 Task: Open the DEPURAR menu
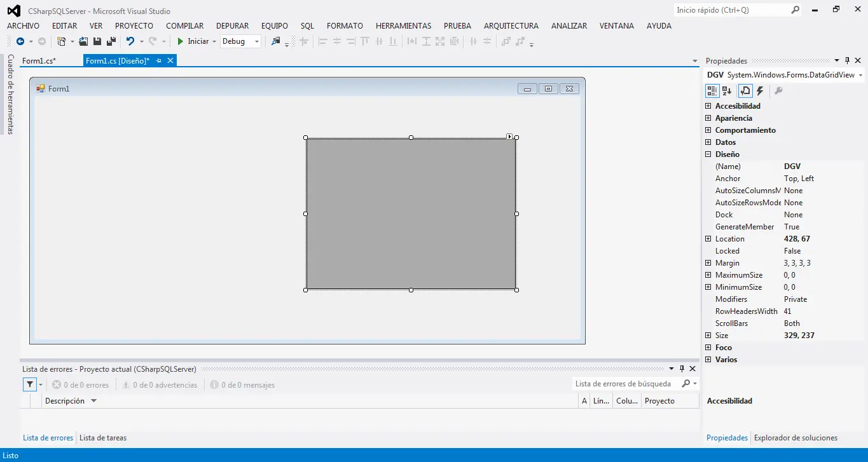click(x=233, y=26)
